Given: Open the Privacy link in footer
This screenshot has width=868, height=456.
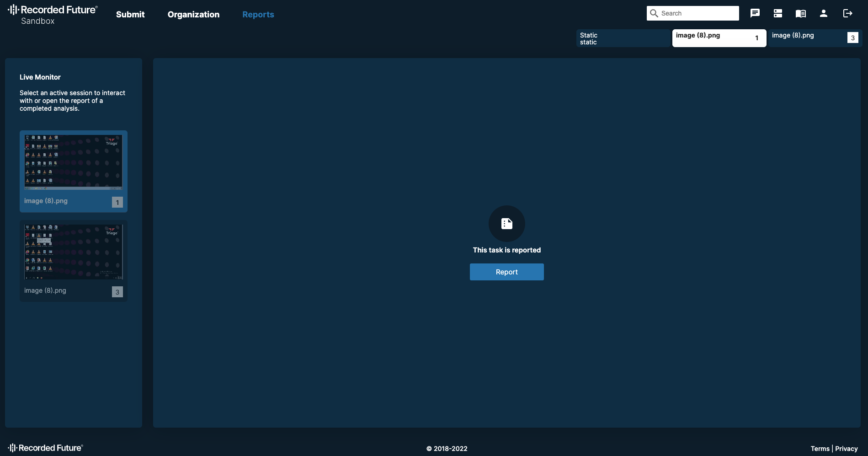Looking at the screenshot, I should point(846,449).
